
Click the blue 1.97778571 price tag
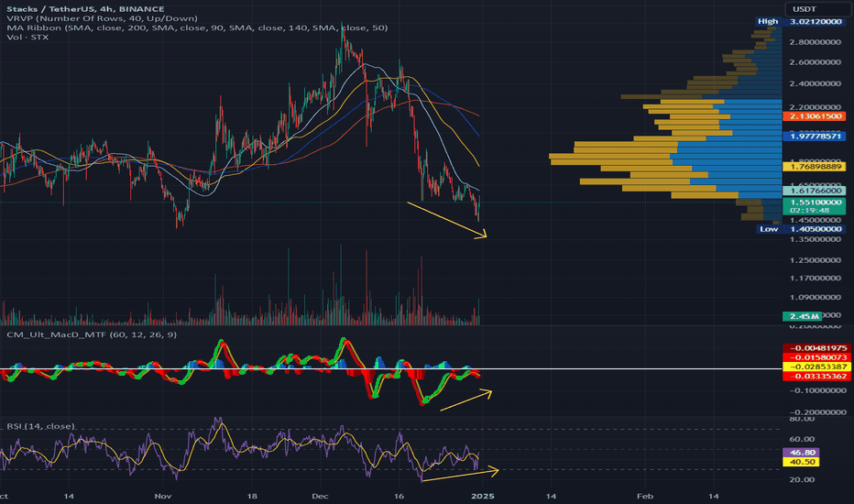pos(814,137)
